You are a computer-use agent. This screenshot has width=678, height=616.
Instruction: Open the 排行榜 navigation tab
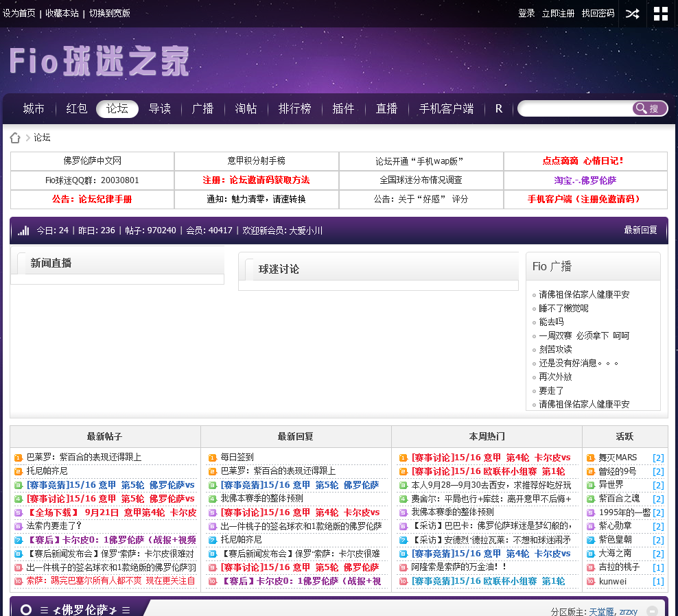point(294,108)
